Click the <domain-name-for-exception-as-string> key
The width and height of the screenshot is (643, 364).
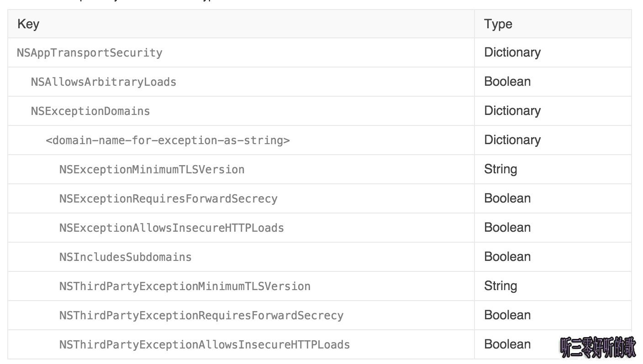pyautogui.click(x=168, y=140)
